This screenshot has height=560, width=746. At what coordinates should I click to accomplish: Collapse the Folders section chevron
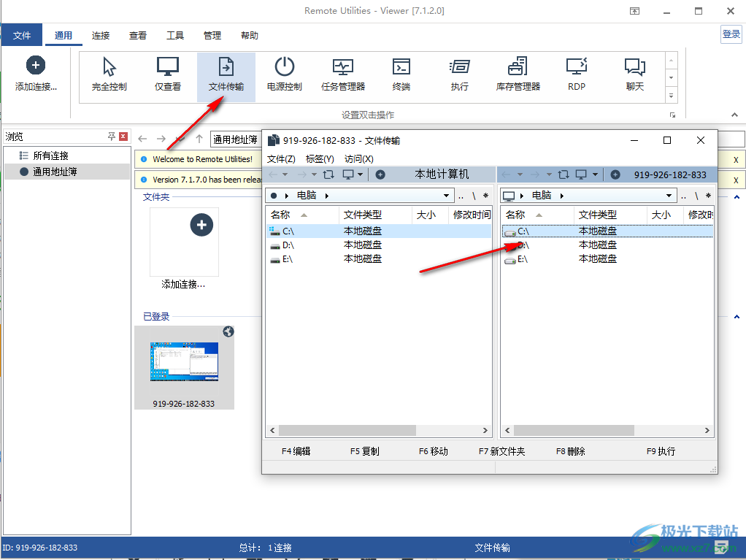[x=737, y=197]
